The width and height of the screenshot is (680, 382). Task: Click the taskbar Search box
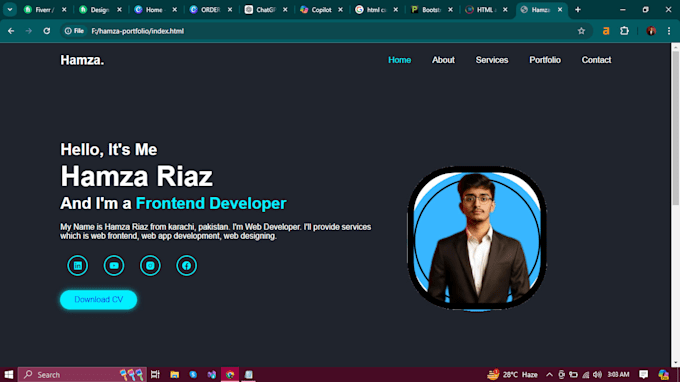tap(82, 374)
